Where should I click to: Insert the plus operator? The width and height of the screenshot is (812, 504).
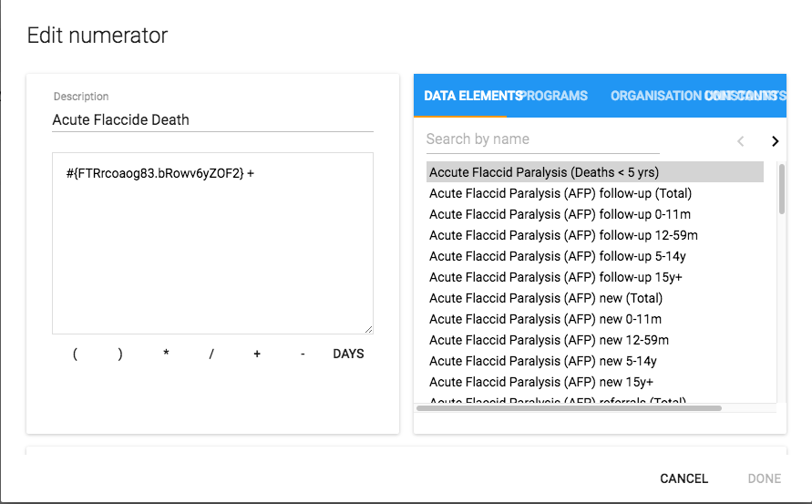(257, 354)
